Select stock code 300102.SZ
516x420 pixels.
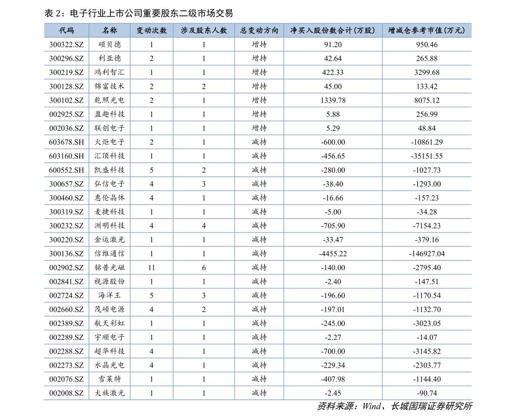(66, 100)
